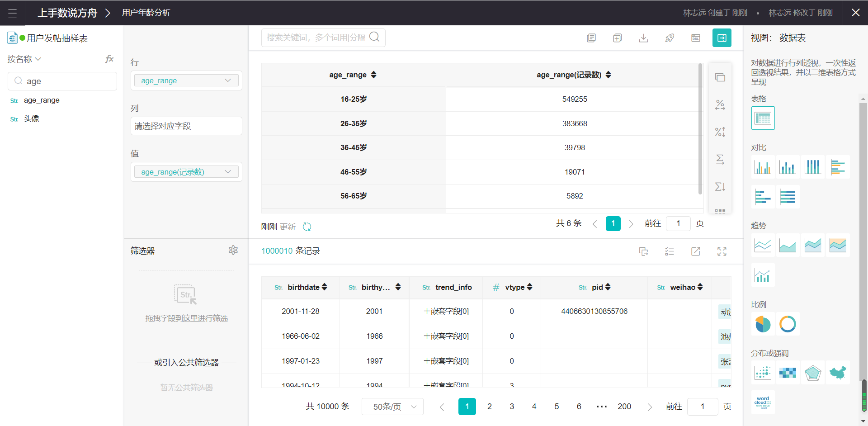Open the 50条/页 page size dropdown

click(x=392, y=407)
